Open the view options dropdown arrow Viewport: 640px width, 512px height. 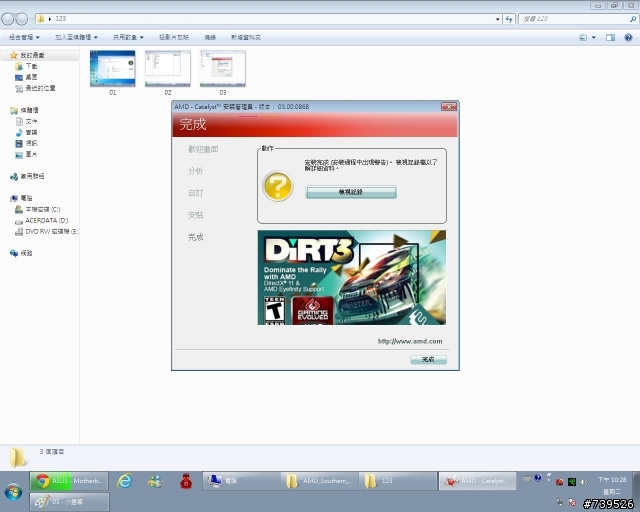[x=594, y=38]
